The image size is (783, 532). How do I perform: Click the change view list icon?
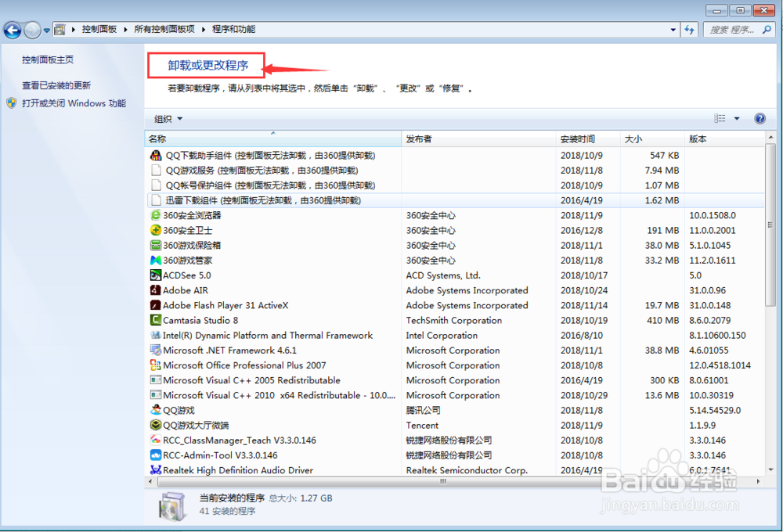[x=720, y=118]
